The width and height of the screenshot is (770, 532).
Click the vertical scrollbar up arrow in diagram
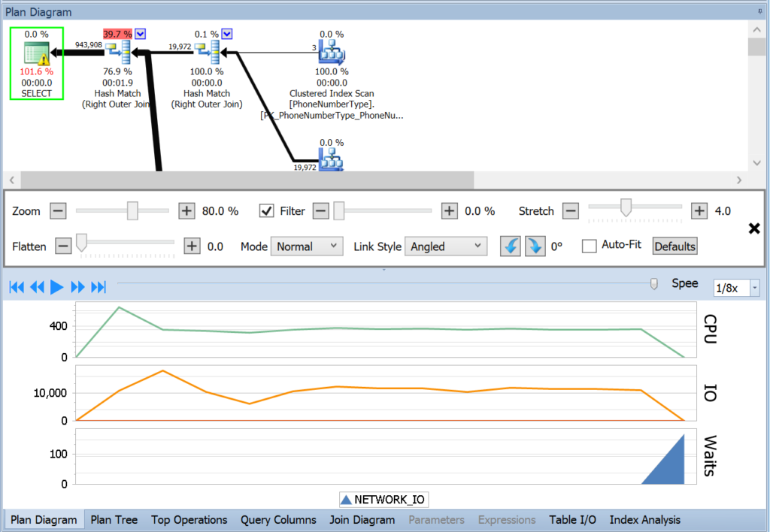pos(756,29)
